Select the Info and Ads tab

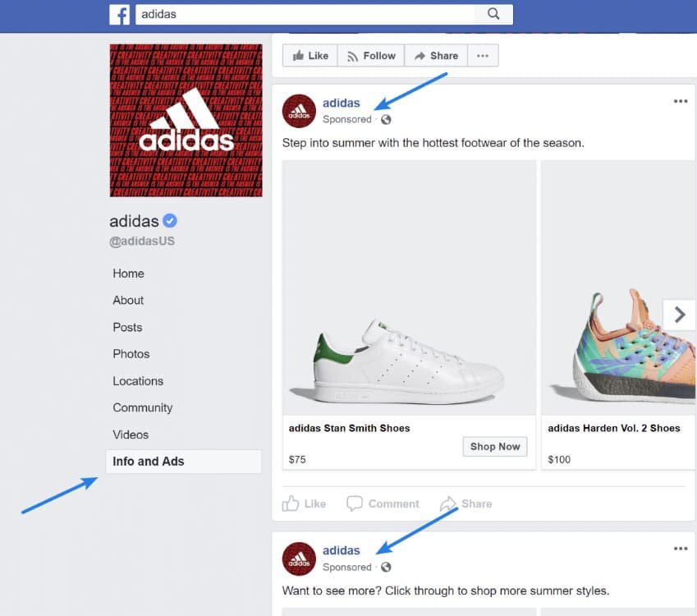[184, 462]
